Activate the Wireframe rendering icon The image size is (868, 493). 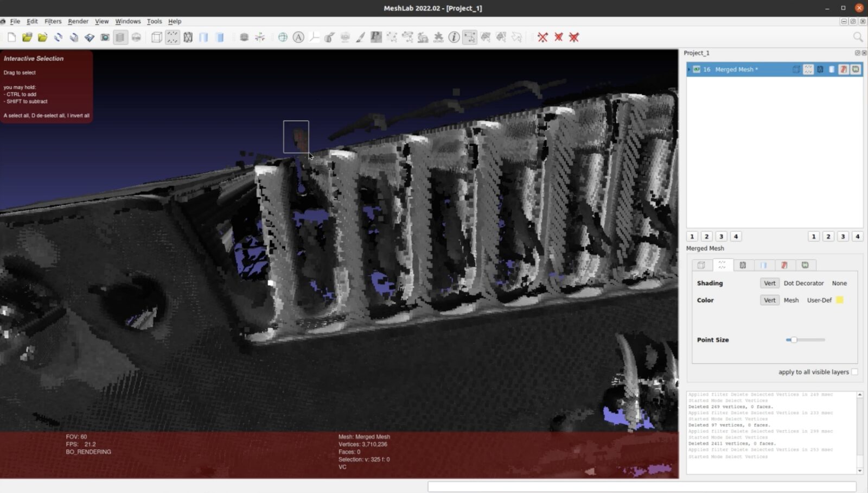tap(188, 37)
